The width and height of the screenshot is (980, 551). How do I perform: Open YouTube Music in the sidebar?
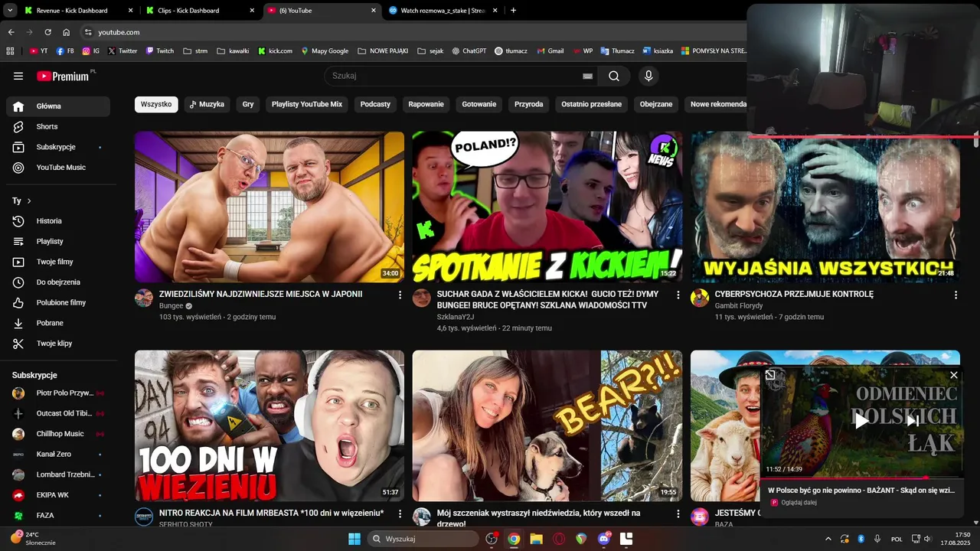point(58,168)
